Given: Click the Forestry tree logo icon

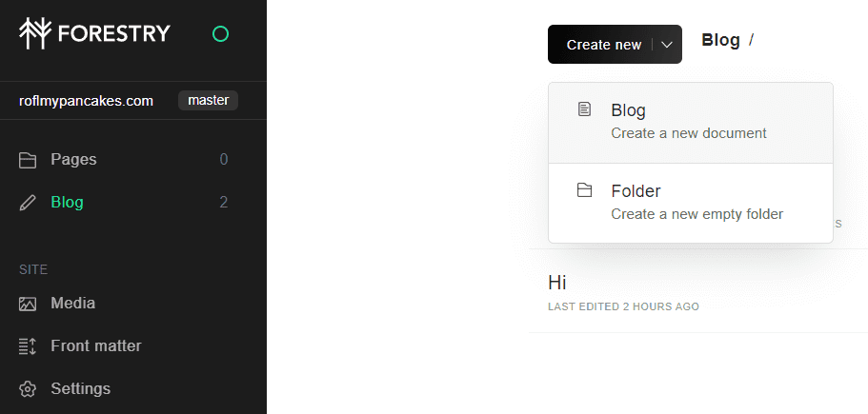Looking at the screenshot, I should point(34,33).
